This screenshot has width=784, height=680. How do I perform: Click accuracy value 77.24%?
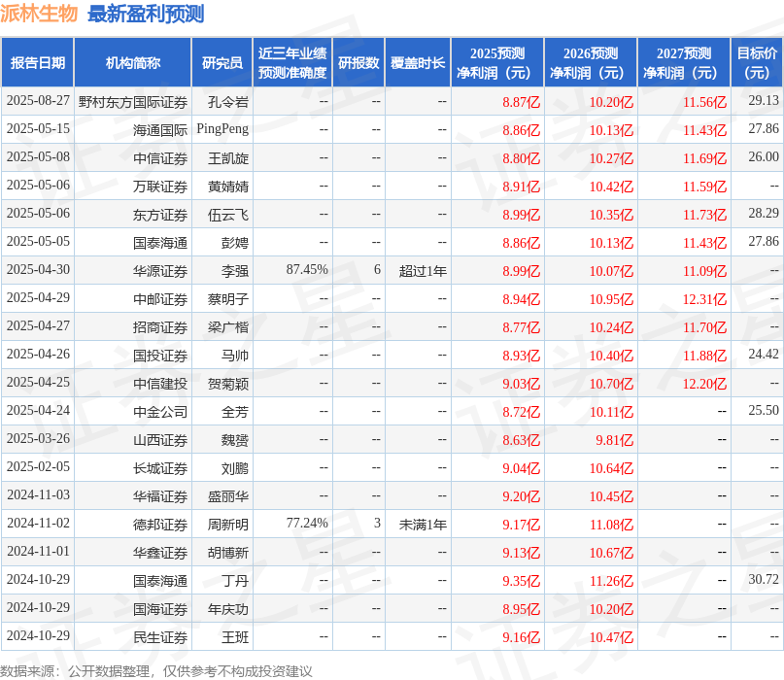tap(307, 523)
